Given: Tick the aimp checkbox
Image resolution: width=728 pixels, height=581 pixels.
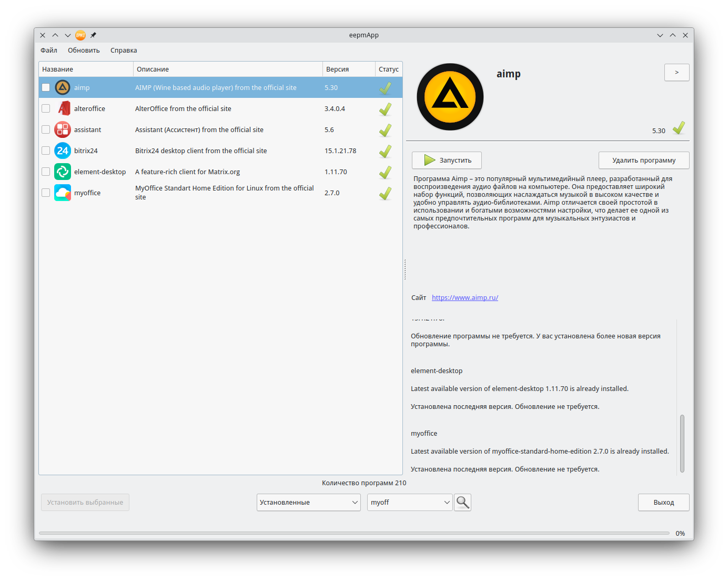Looking at the screenshot, I should [x=46, y=87].
